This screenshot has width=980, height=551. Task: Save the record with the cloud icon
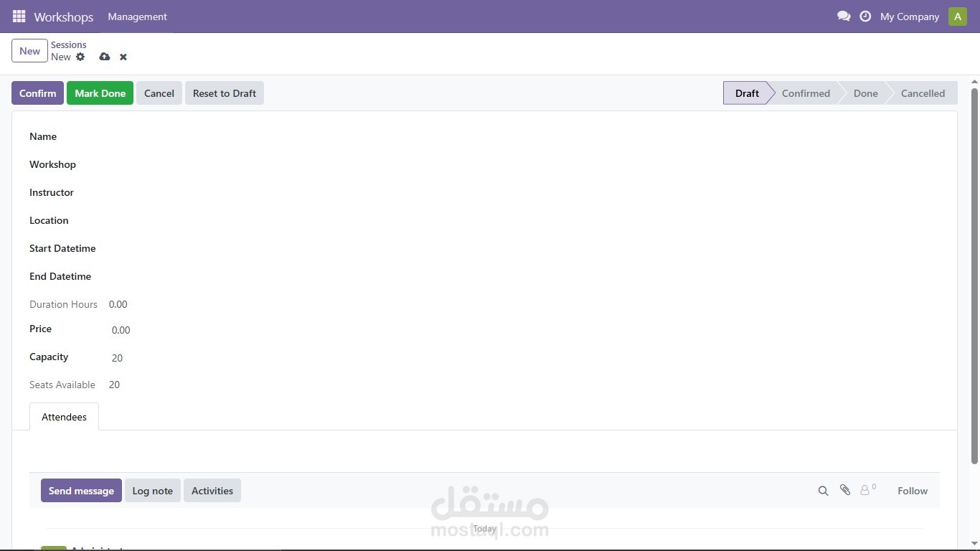105,57
